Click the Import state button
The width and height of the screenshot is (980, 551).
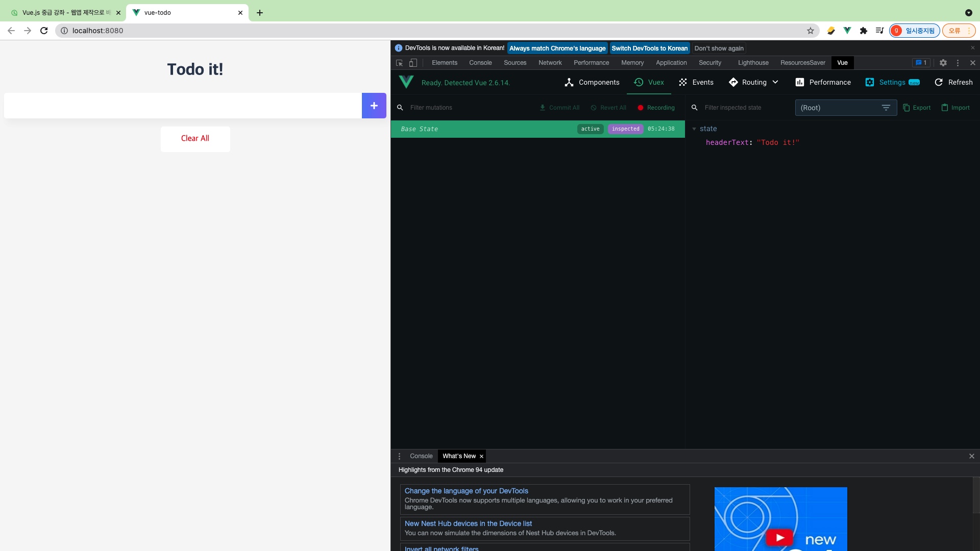[x=955, y=108]
